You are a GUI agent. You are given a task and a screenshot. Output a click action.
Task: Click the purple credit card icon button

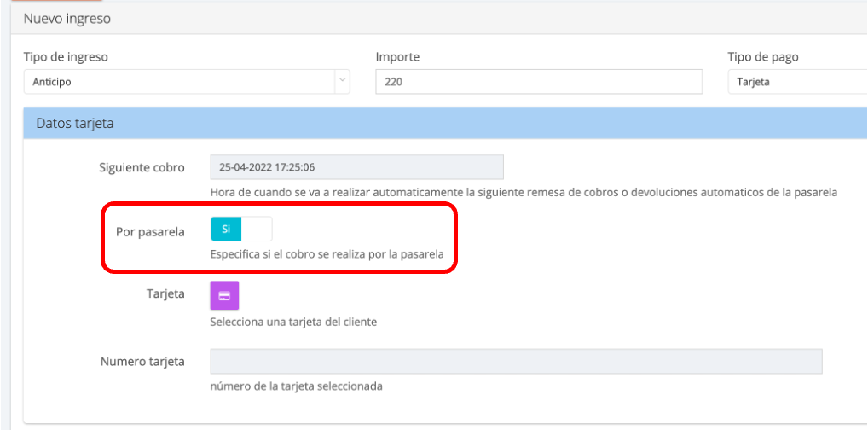tap(224, 295)
